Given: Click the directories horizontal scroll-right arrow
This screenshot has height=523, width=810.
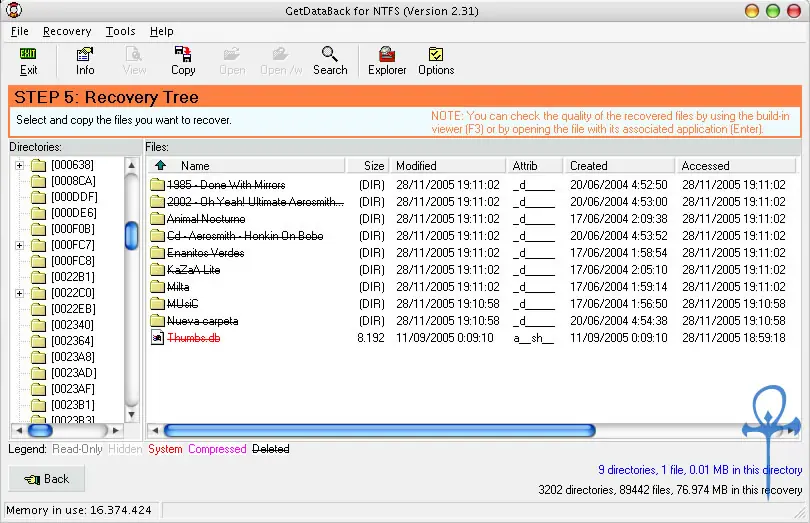Looking at the screenshot, I should pos(115,430).
